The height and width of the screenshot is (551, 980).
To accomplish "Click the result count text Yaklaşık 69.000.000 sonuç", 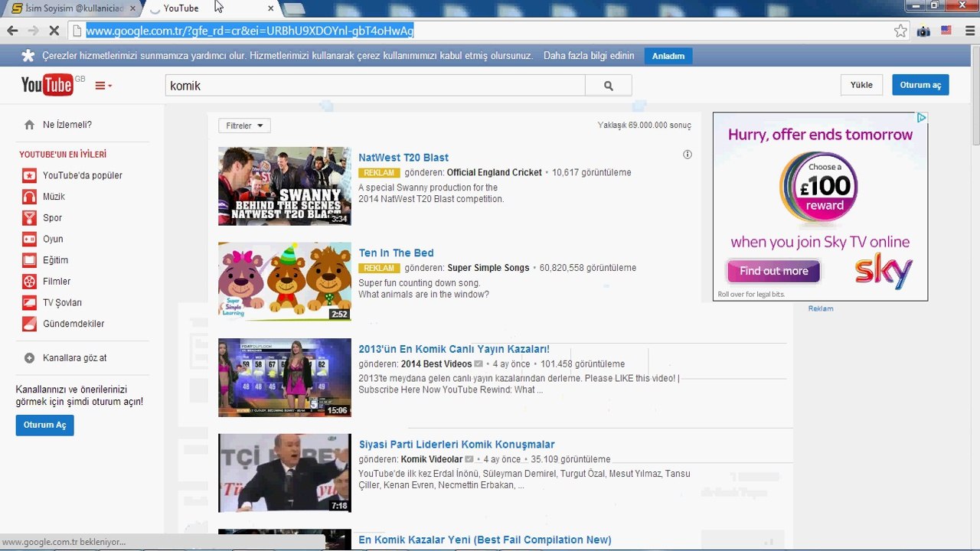I will pos(645,126).
